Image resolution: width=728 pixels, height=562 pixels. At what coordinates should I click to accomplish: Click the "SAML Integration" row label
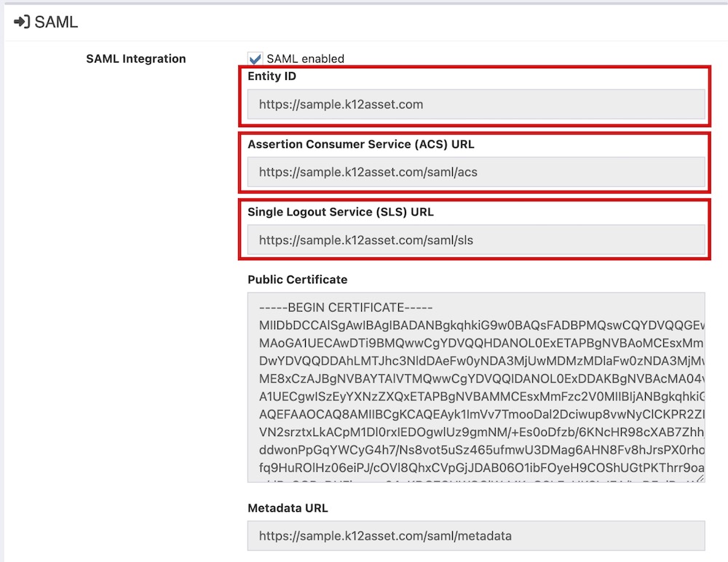click(x=135, y=59)
